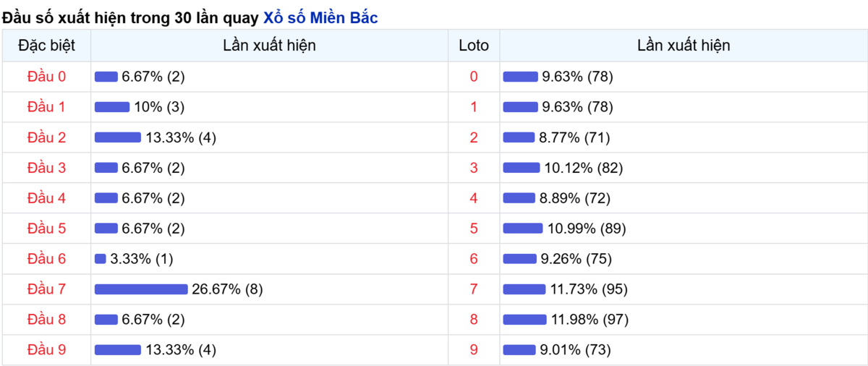Click the Đầu 4 row label

46,198
